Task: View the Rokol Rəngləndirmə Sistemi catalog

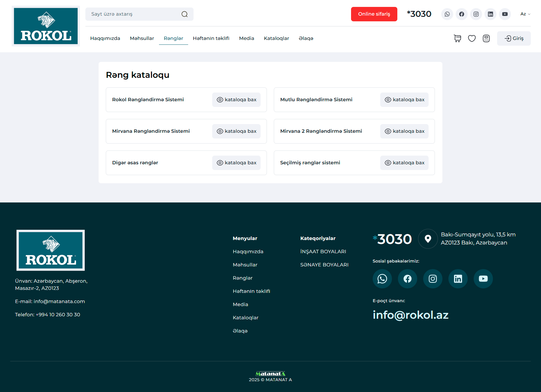Action: 236,100
